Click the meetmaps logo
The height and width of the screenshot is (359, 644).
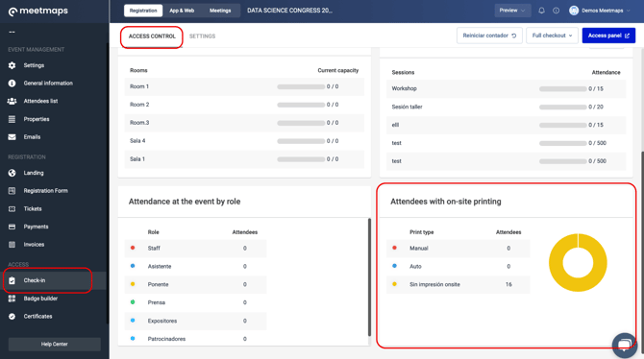(x=38, y=12)
